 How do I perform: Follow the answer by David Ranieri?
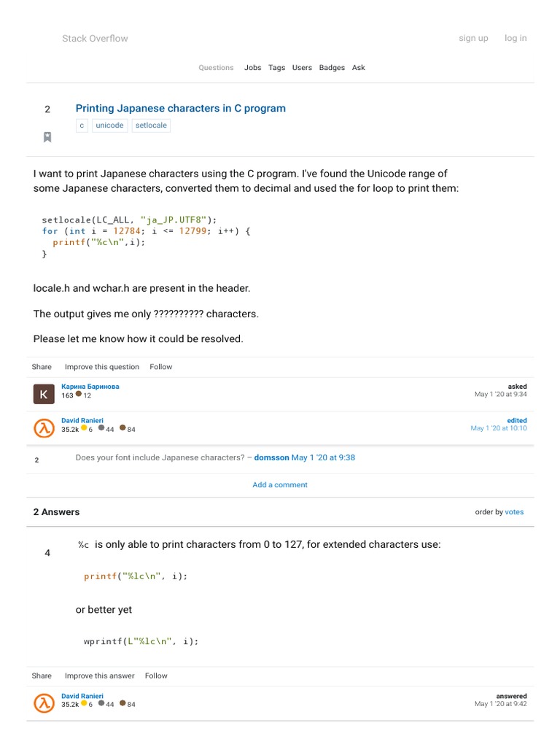[156, 676]
